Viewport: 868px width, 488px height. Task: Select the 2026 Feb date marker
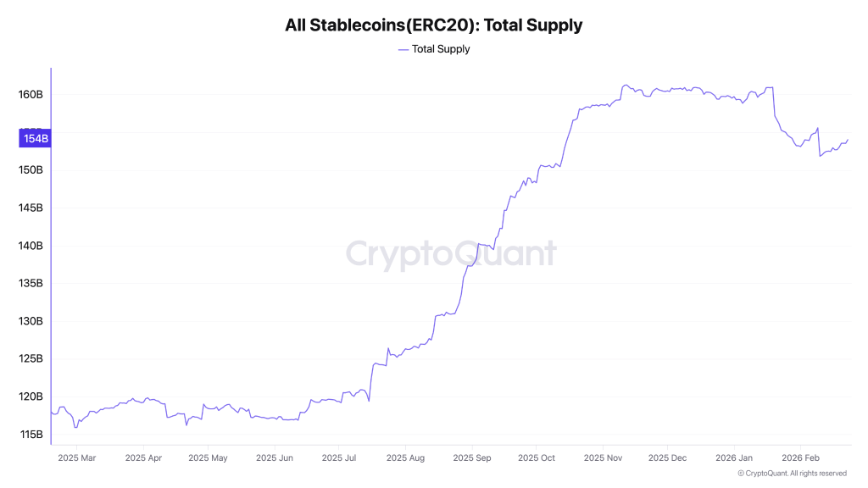coord(800,457)
